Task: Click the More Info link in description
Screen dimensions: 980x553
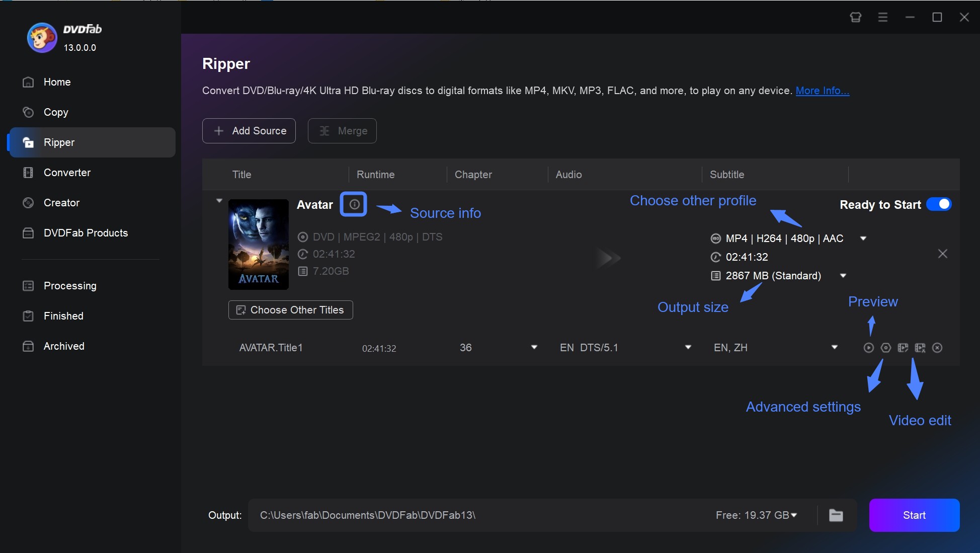Action: coord(822,90)
